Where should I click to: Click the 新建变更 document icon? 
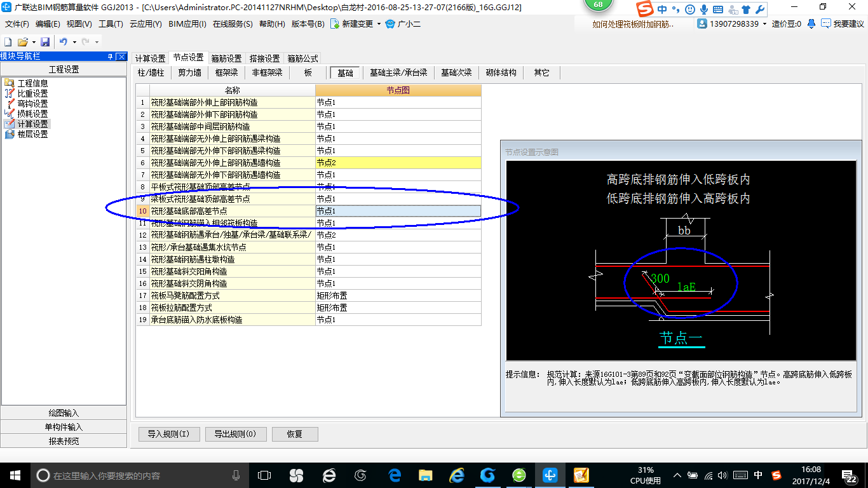(x=334, y=24)
